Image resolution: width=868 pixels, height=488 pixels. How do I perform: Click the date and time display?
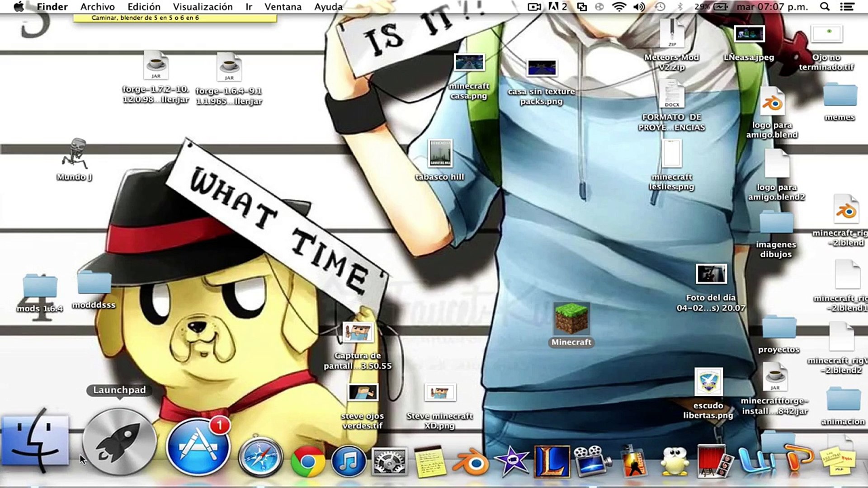(x=772, y=7)
